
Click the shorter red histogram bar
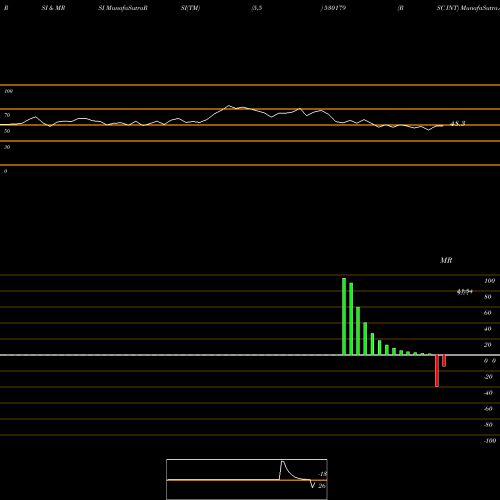click(444, 361)
